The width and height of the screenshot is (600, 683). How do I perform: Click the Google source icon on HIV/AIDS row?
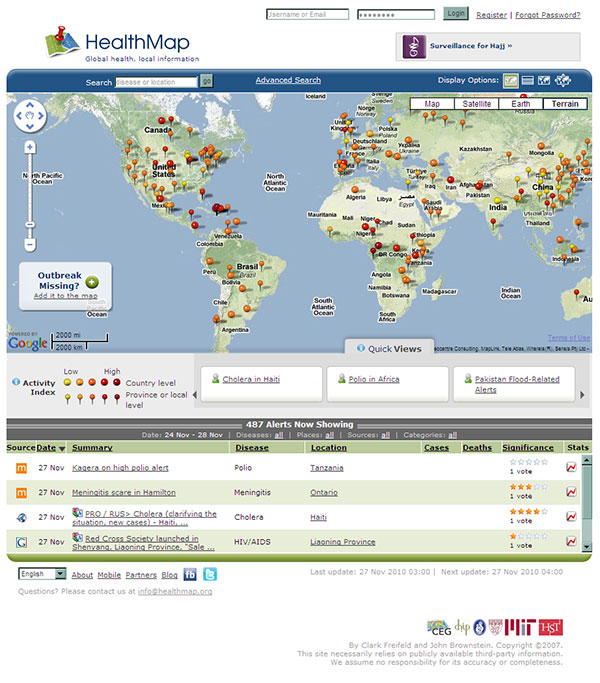point(21,542)
